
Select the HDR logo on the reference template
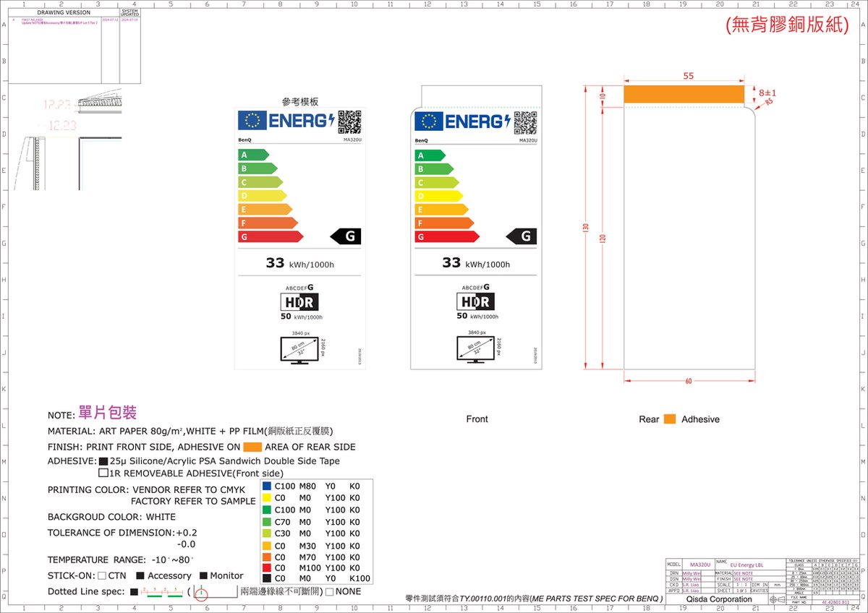[x=300, y=302]
